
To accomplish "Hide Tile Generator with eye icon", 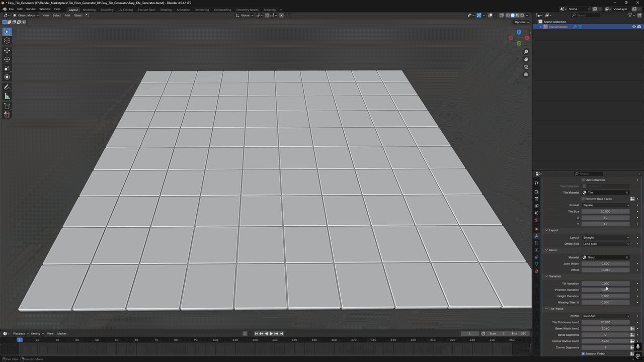I will (x=633, y=27).
